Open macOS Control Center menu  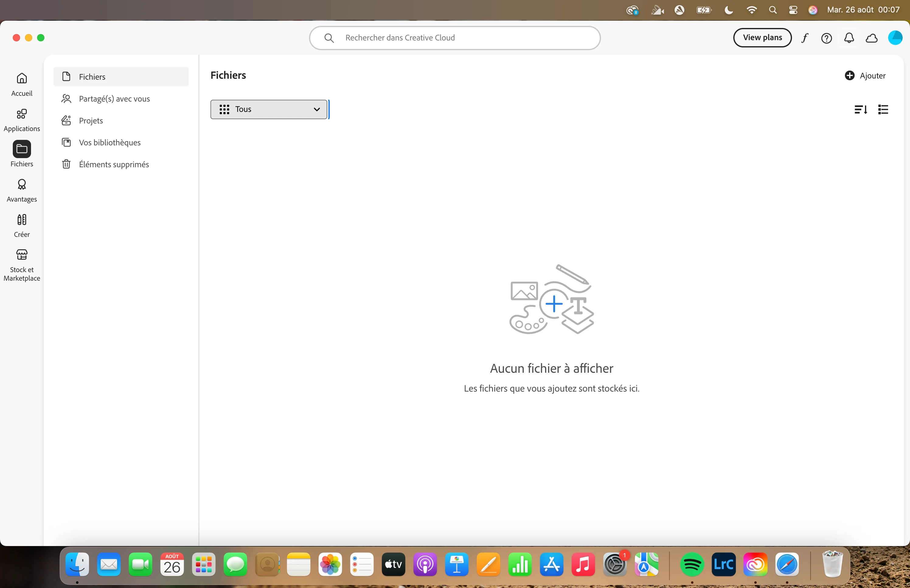click(x=793, y=10)
